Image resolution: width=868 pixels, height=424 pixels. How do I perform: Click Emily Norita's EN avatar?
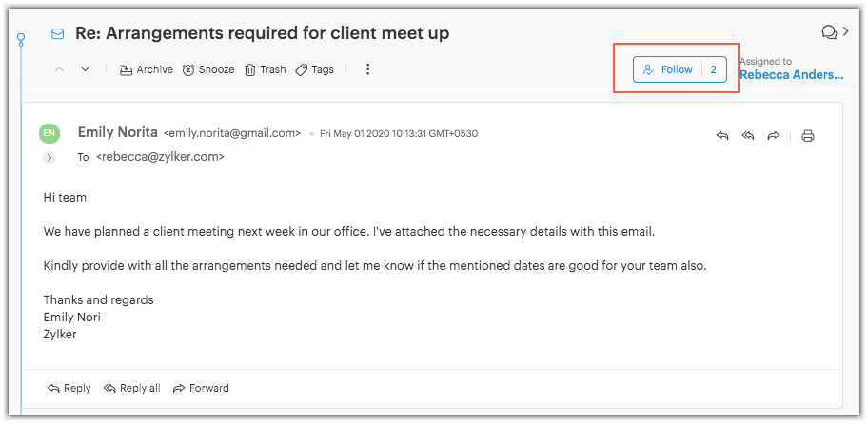(x=49, y=134)
